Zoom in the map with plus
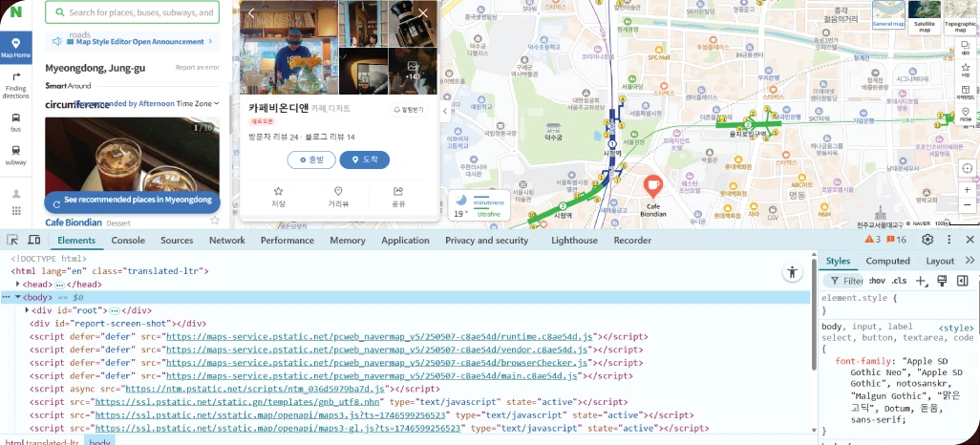Image resolution: width=980 pixels, height=445 pixels. [x=967, y=189]
